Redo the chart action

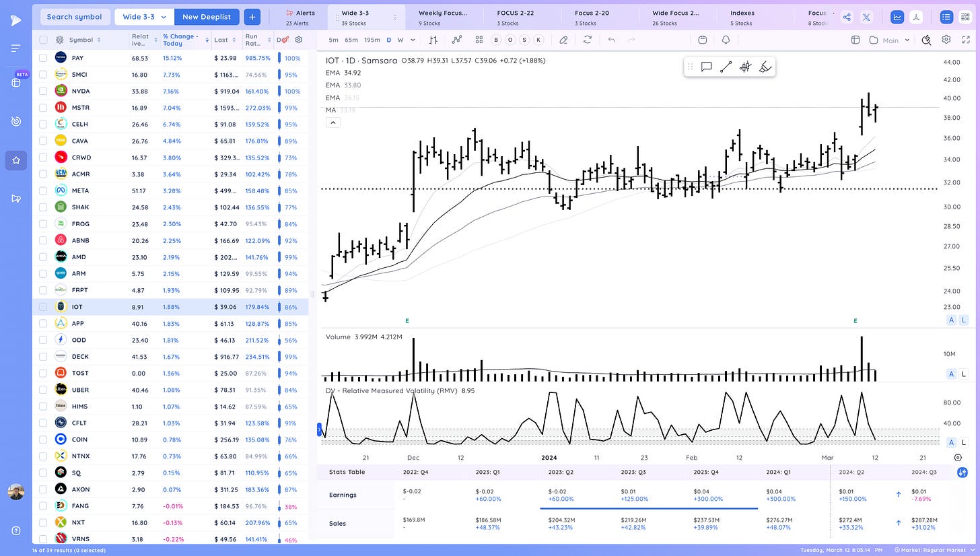point(631,40)
